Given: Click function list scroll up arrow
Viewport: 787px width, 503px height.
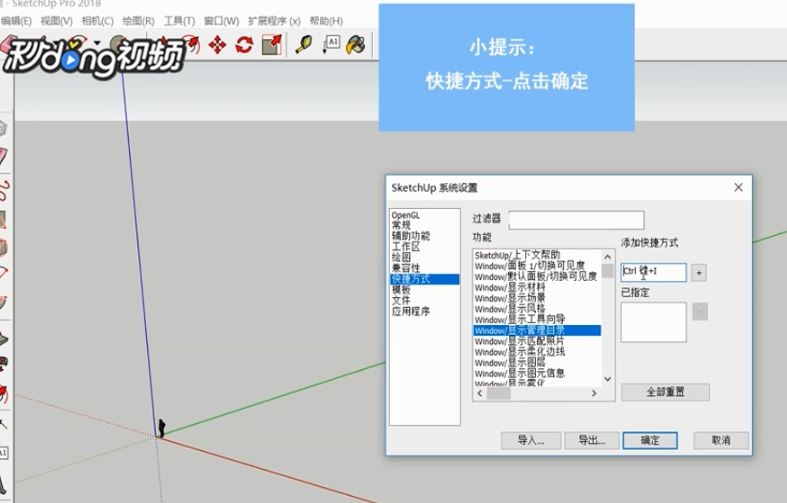Looking at the screenshot, I should (607, 257).
